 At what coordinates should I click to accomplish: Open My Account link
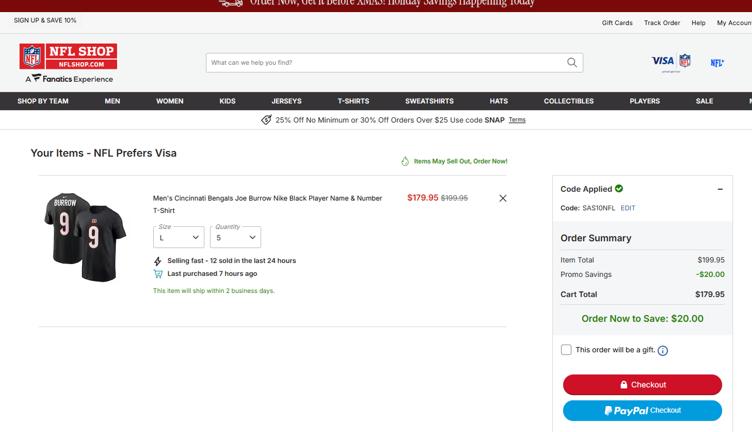(734, 23)
